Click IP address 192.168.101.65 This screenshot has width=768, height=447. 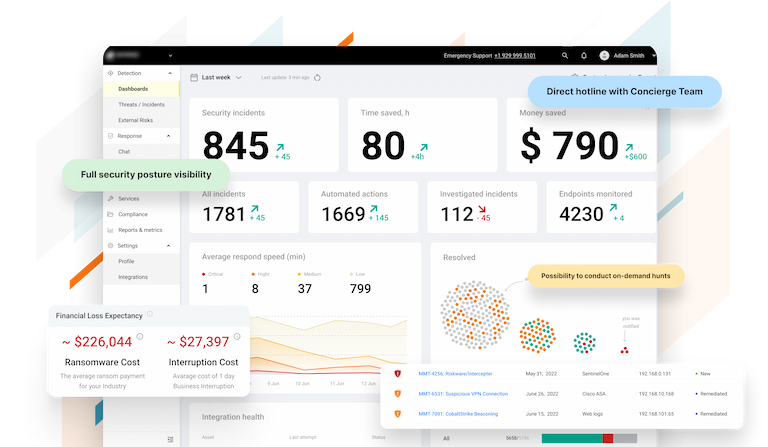click(656, 414)
